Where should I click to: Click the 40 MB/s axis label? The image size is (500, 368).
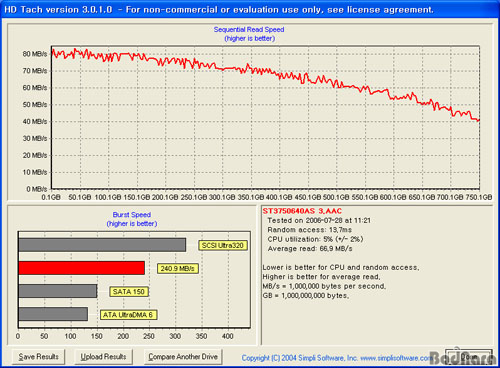35,122
